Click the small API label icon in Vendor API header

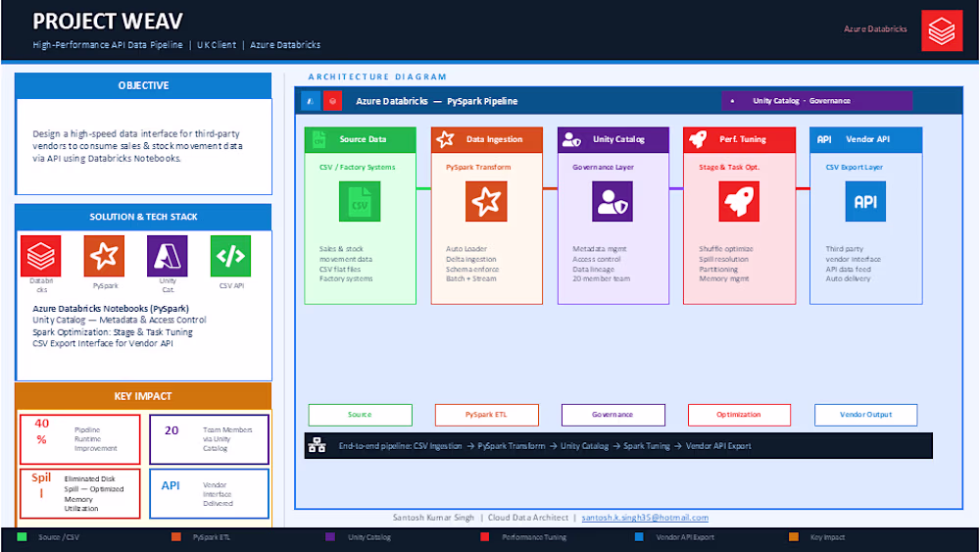(x=824, y=139)
